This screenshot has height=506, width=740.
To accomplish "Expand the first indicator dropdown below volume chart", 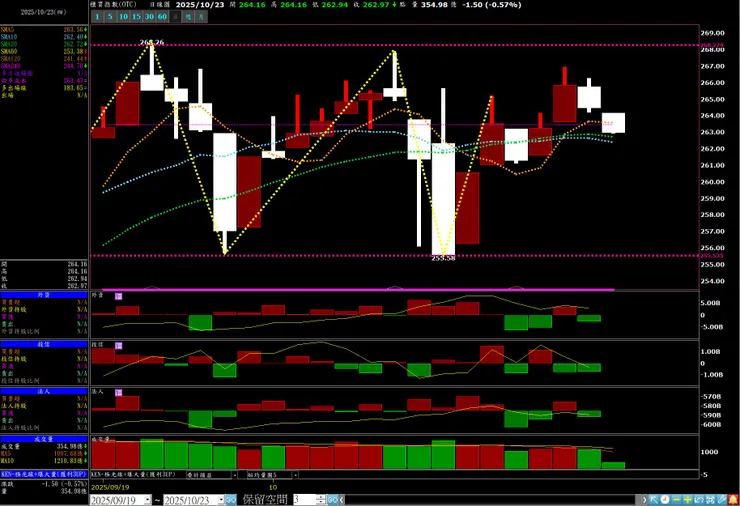I will [x=234, y=475].
